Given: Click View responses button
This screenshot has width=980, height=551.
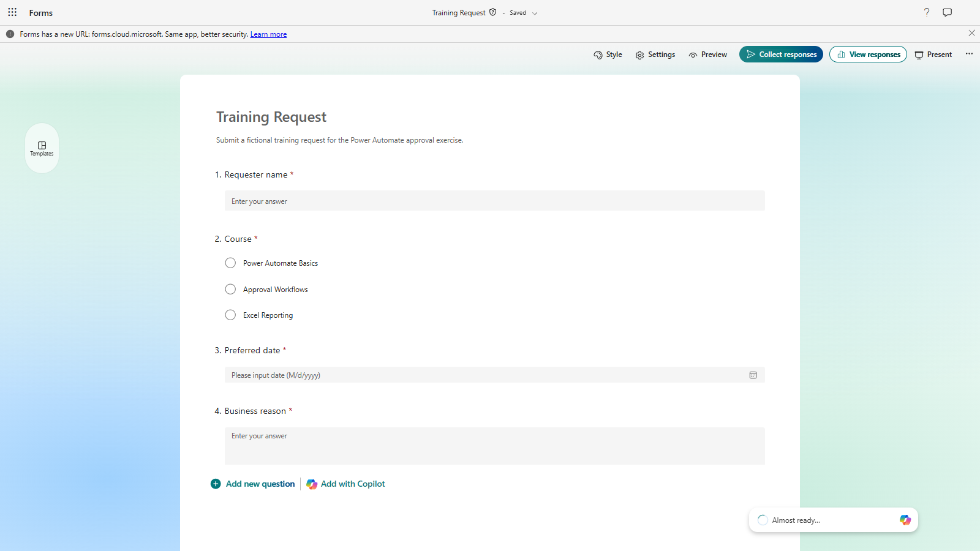Looking at the screenshot, I should 868,54.
